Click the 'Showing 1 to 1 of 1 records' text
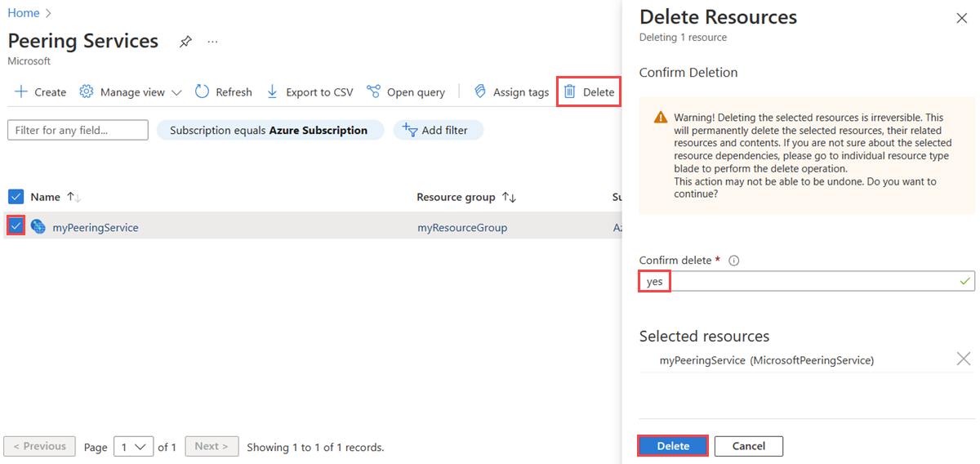 click(x=315, y=447)
